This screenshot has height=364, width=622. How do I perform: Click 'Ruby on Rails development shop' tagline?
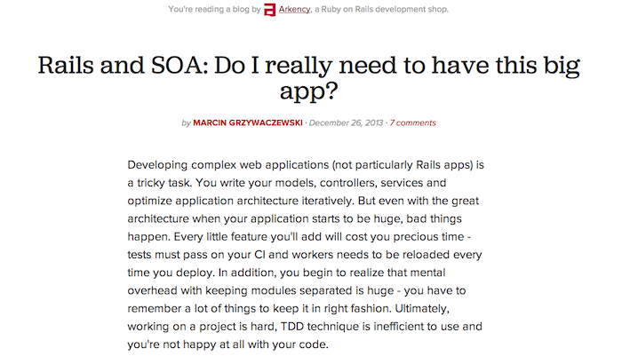tap(385, 9)
